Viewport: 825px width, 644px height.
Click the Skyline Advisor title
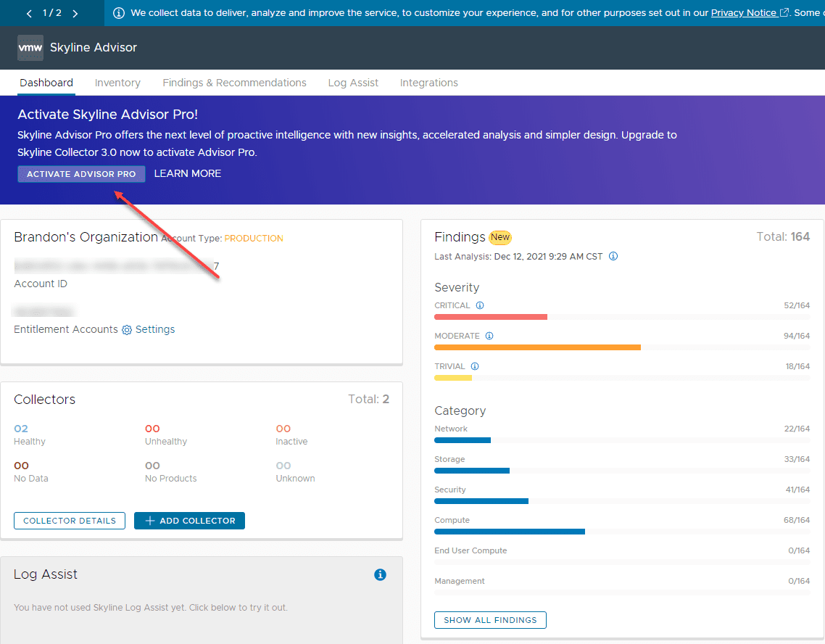point(93,47)
